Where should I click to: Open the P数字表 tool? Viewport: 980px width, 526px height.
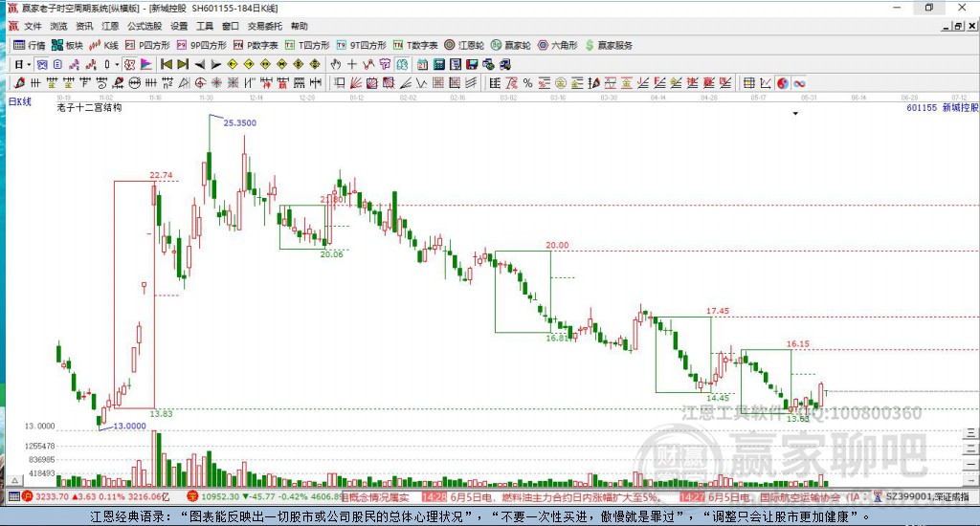(256, 45)
